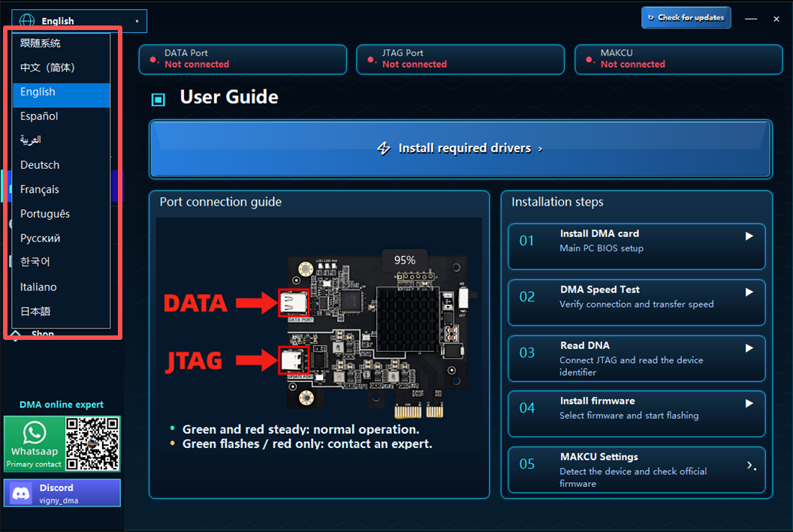Click 'Green and red steady' status note
This screenshot has height=532, width=793.
pyautogui.click(x=300, y=429)
